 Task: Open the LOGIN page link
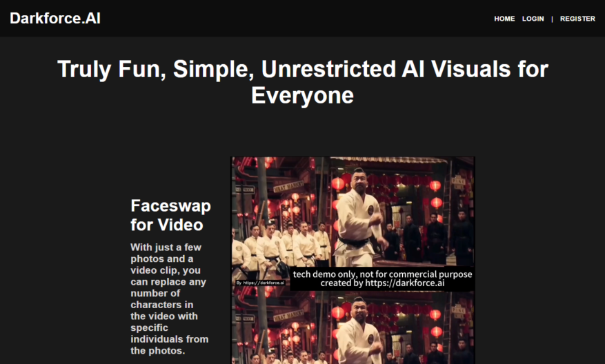tap(533, 19)
